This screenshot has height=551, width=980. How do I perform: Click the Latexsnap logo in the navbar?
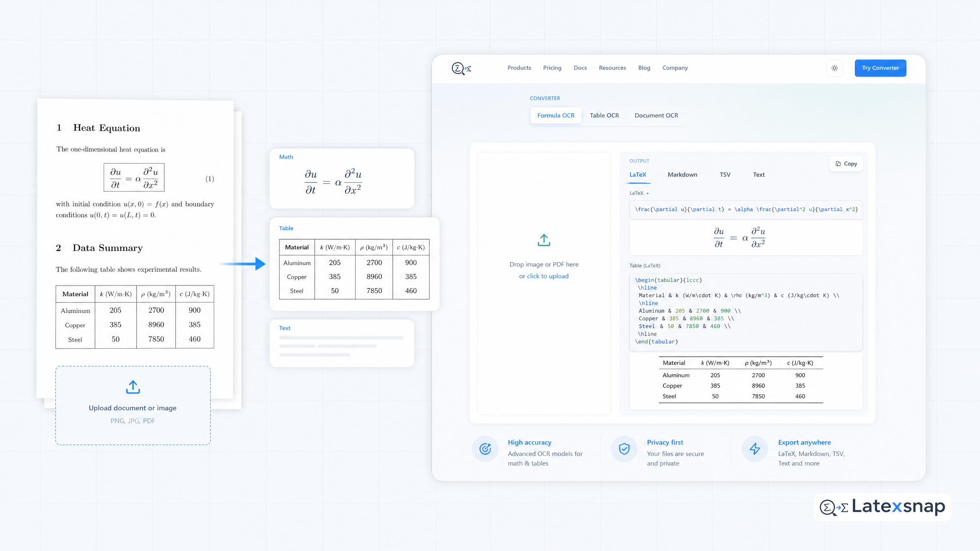(461, 68)
